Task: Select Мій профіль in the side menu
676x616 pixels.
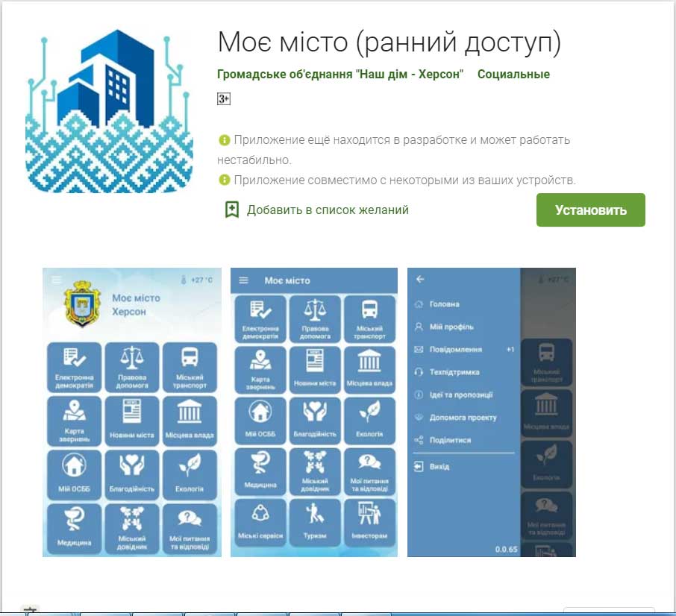Action: 451,327
